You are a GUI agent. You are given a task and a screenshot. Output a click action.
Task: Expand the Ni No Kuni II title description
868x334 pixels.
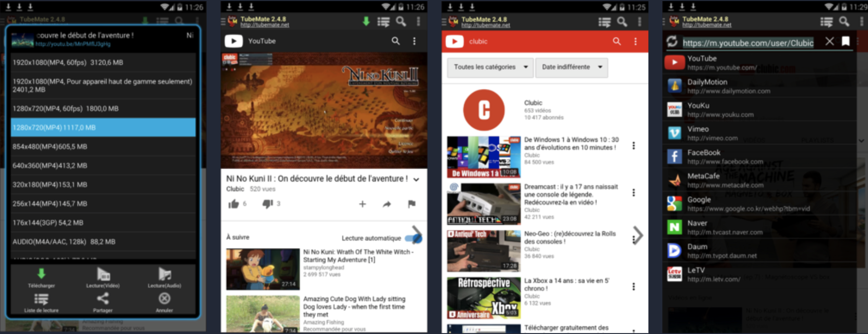[416, 179]
